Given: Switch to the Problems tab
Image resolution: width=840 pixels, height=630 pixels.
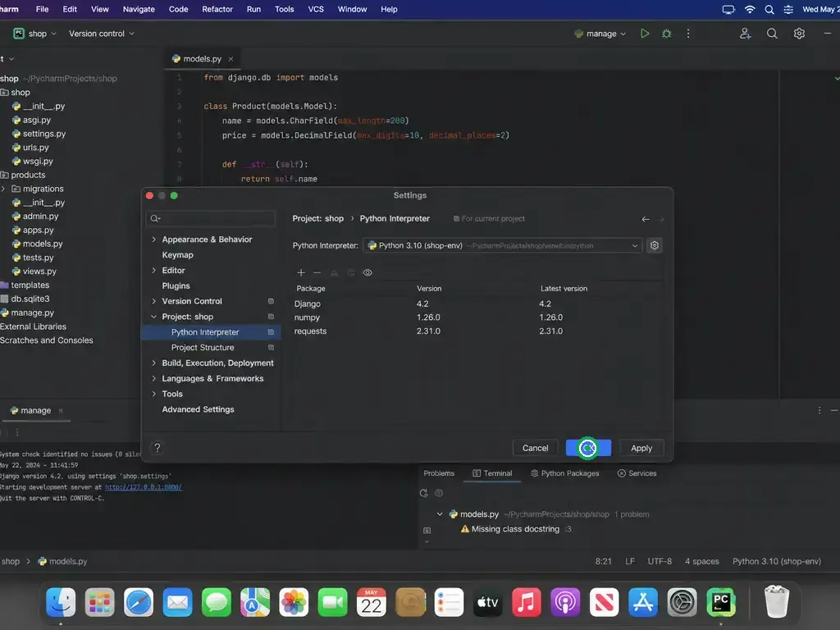Looking at the screenshot, I should [439, 473].
